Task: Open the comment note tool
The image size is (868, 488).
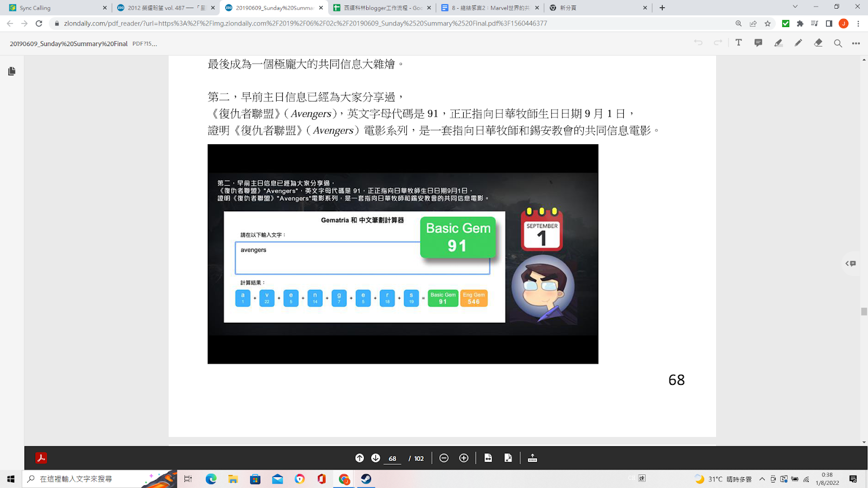Action: click(x=758, y=43)
